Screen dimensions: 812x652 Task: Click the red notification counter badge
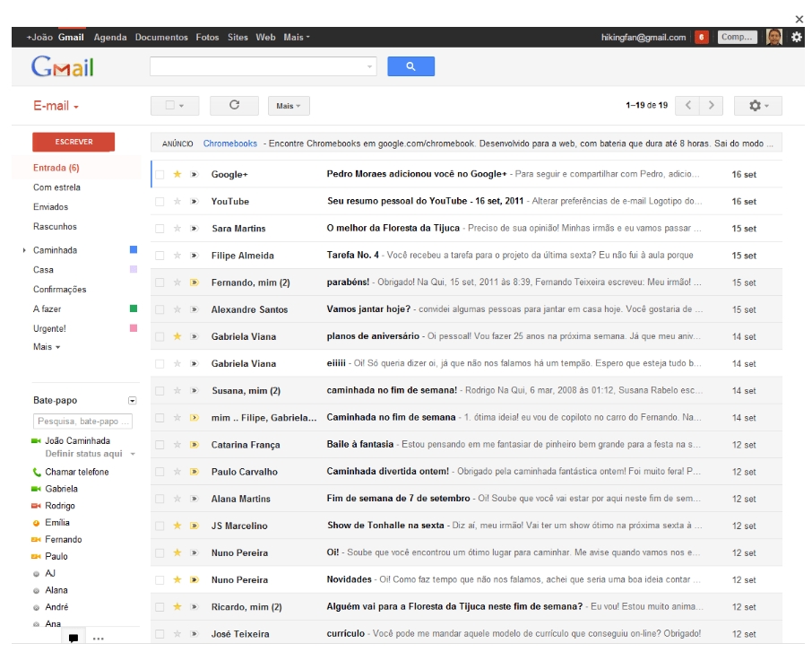(701, 38)
